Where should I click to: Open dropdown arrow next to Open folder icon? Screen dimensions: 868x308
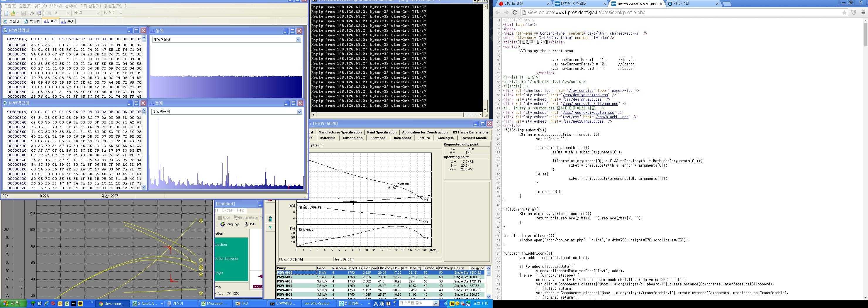coord(18,13)
